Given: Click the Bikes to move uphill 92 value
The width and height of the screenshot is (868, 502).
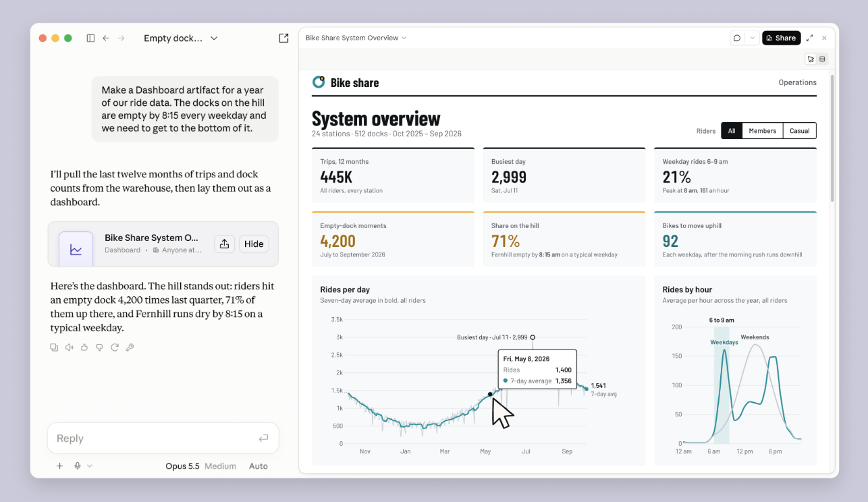Looking at the screenshot, I should point(670,241).
